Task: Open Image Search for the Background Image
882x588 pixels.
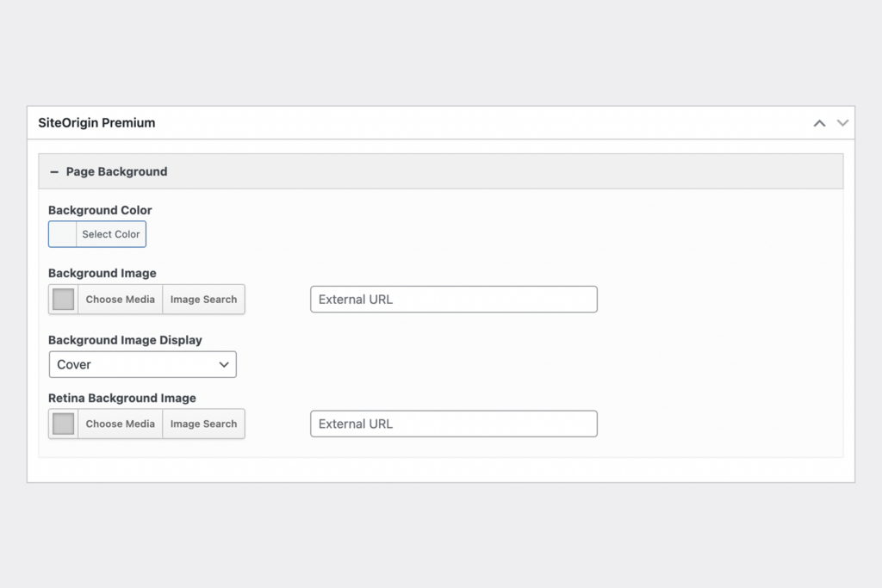Action: pos(203,300)
